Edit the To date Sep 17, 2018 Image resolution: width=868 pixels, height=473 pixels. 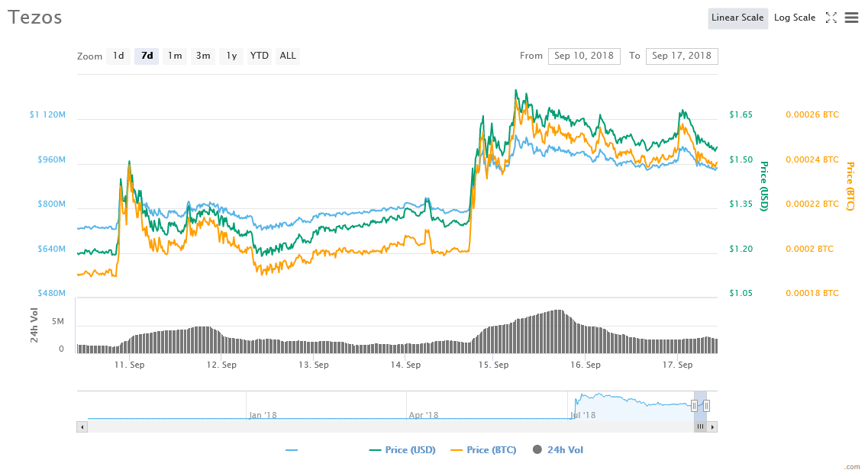click(682, 56)
